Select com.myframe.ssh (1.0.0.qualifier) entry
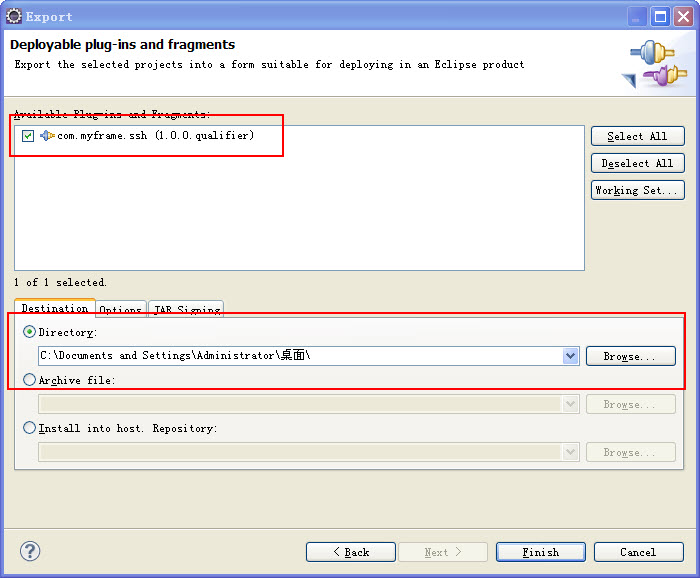Image resolution: width=700 pixels, height=578 pixels. click(x=155, y=135)
